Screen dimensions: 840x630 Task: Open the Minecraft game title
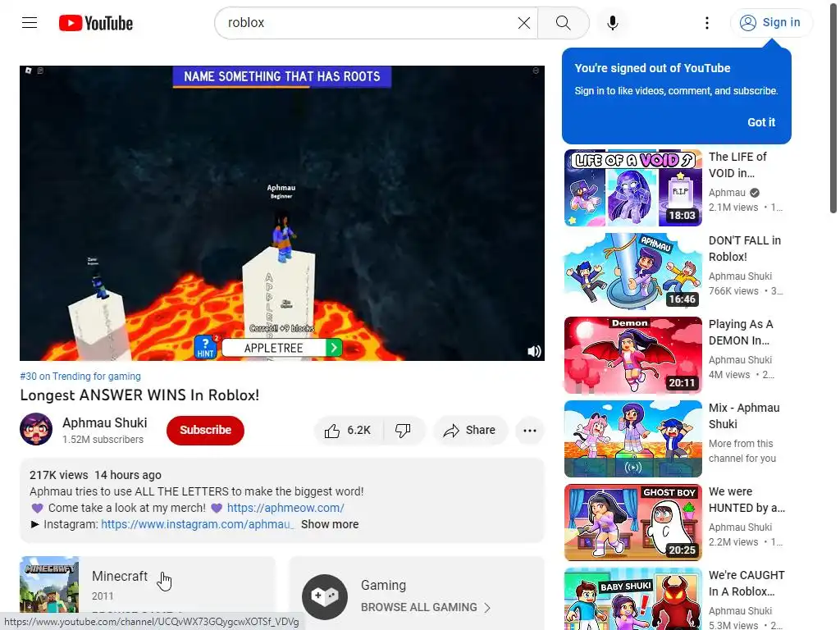(x=120, y=577)
